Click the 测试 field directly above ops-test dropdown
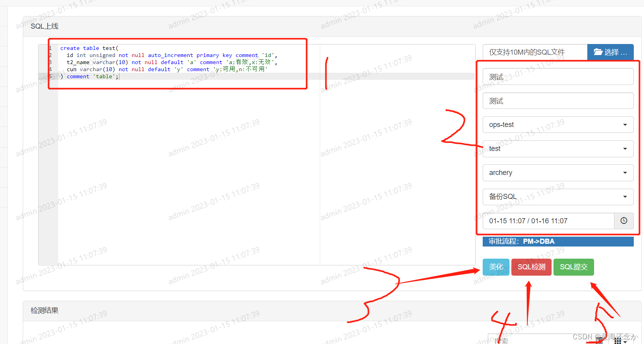 (x=558, y=101)
